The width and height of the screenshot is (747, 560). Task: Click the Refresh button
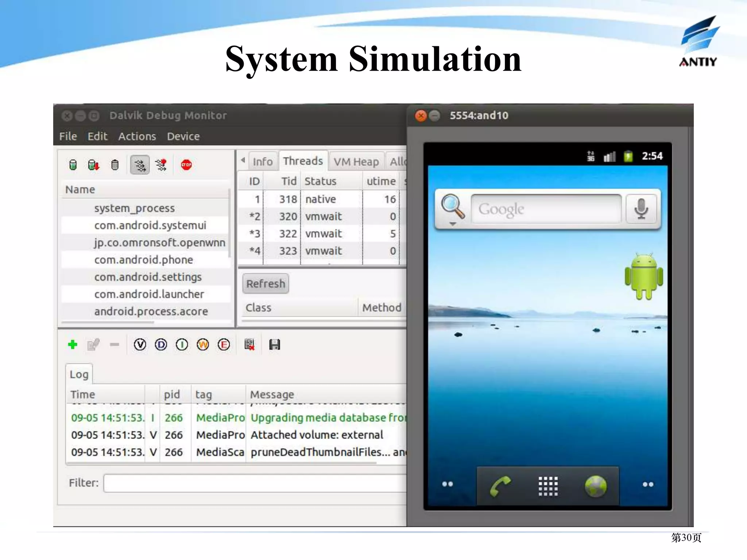click(x=266, y=284)
